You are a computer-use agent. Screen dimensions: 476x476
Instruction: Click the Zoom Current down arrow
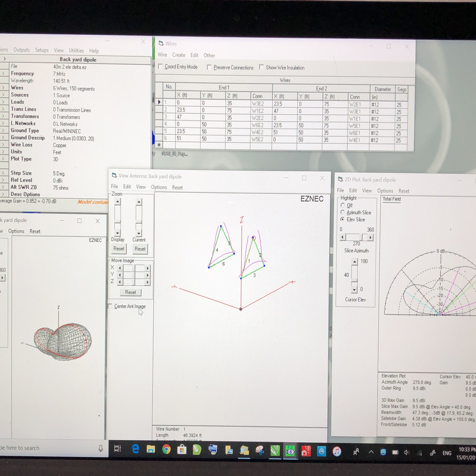coord(139,233)
